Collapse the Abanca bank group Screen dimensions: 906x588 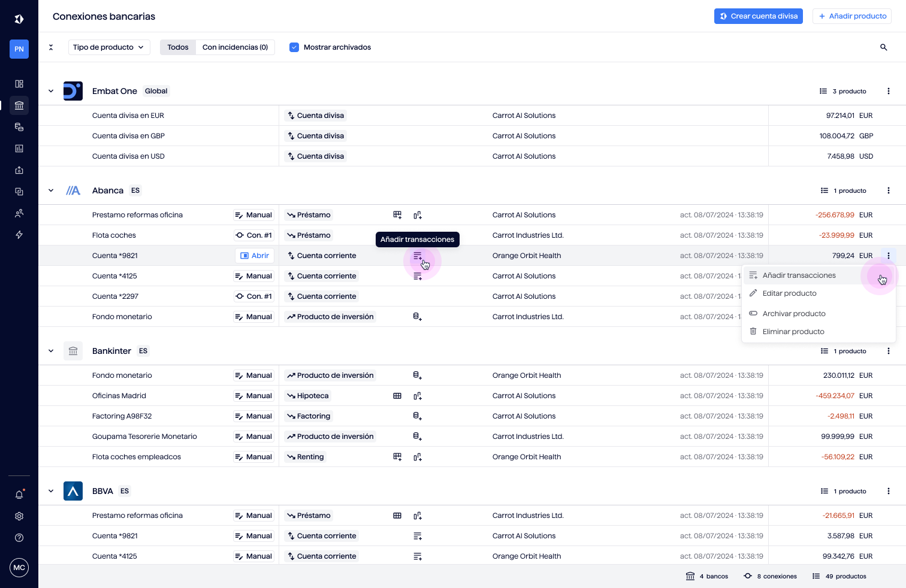click(x=51, y=190)
